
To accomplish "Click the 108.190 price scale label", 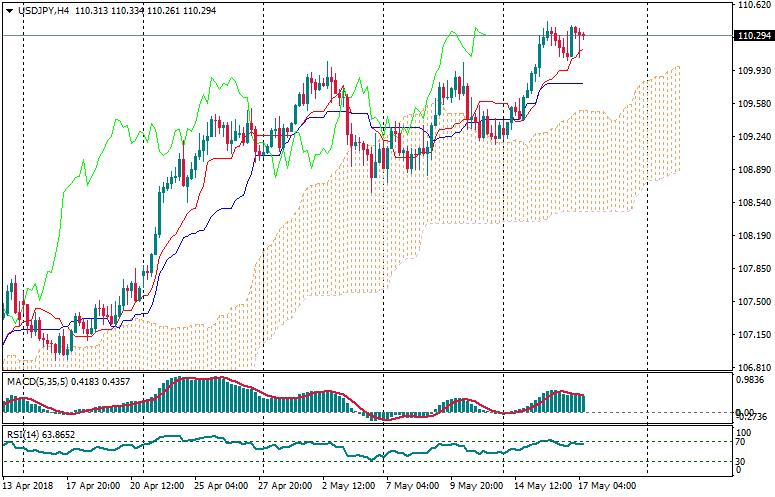I will (x=752, y=236).
